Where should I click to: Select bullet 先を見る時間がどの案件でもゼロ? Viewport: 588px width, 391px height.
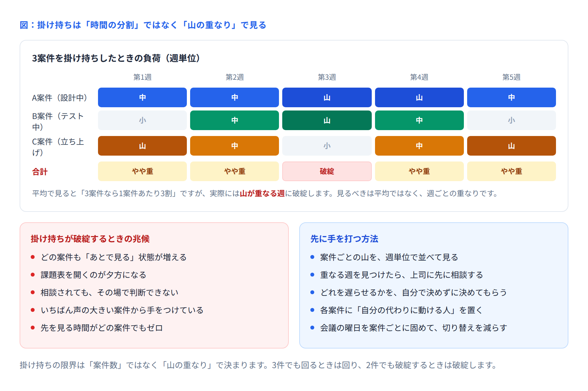[102, 328]
